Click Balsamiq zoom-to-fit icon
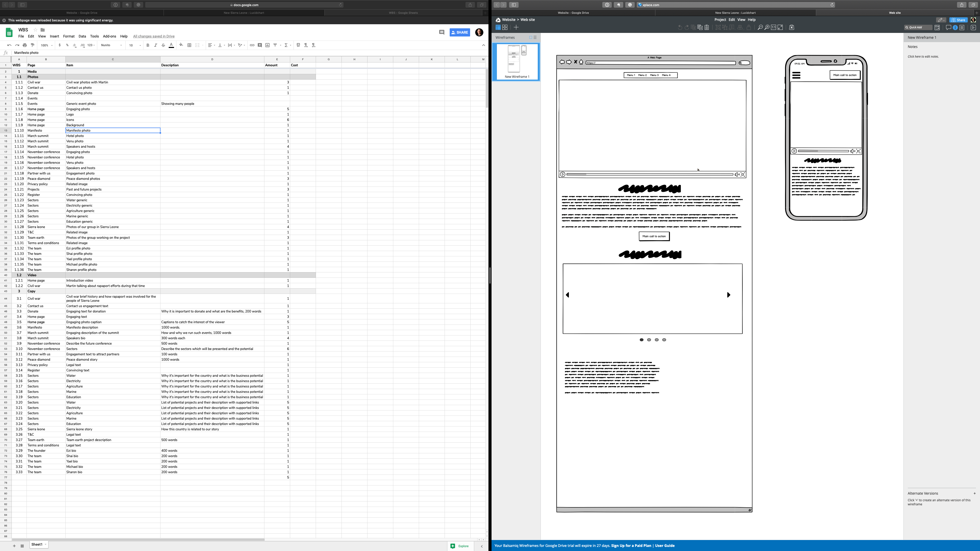This screenshot has height=551, width=980. (780, 27)
